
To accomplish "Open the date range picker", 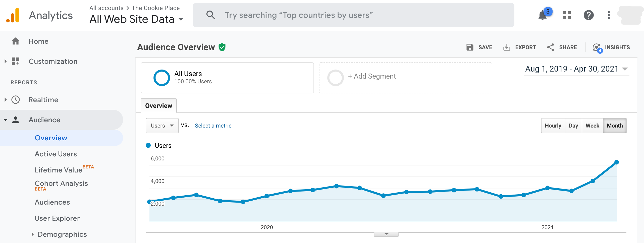I will point(576,69).
